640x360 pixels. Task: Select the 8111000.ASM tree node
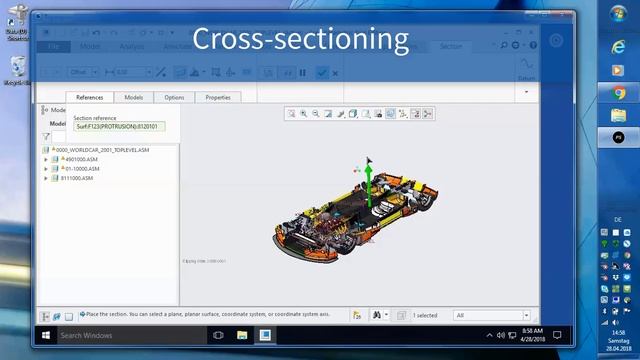coord(77,178)
